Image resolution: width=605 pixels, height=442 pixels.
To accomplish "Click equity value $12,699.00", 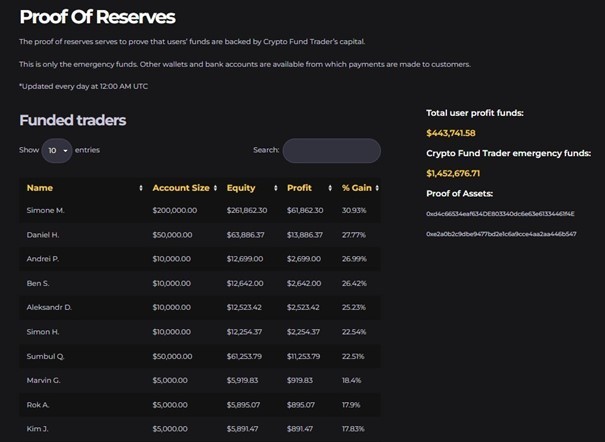I will point(245,259).
